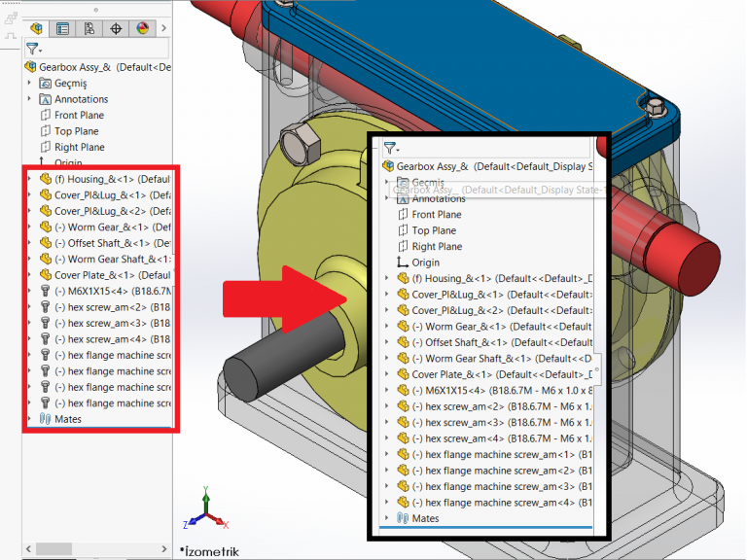The width and height of the screenshot is (747, 560).
Task: Expand the Annotations node in the left tree
Action: point(30,99)
